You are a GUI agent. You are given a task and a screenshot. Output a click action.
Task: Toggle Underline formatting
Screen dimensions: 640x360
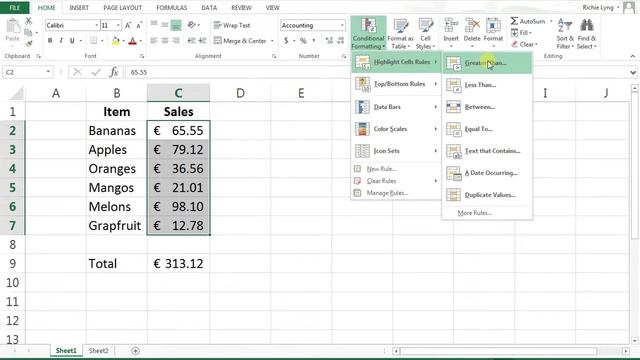coord(72,40)
